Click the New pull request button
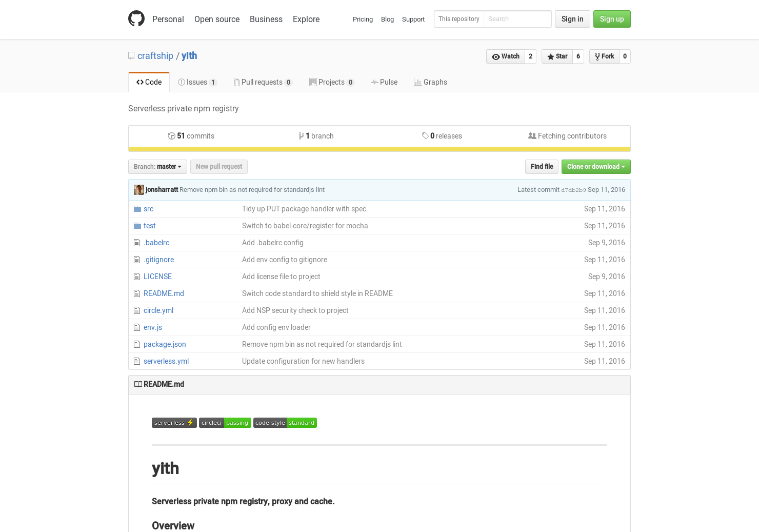Screen dimensions: 759x532 [219, 167]
